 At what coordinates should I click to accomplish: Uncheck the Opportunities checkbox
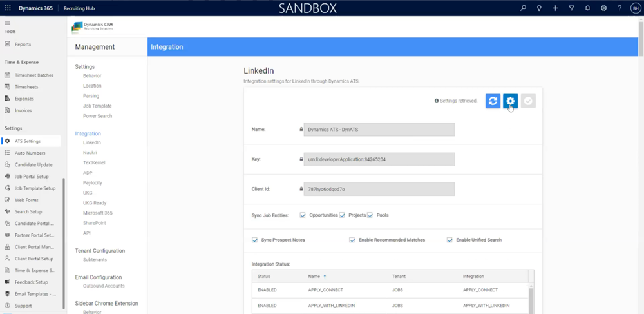click(303, 215)
